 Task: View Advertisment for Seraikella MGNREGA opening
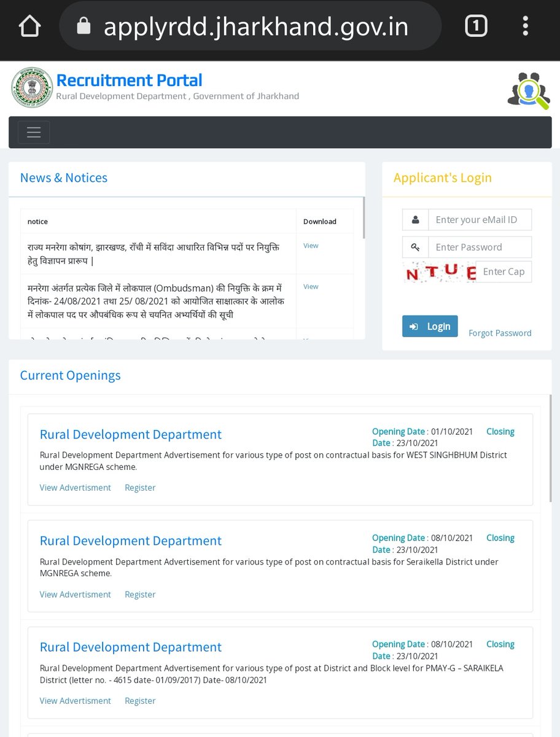75,595
